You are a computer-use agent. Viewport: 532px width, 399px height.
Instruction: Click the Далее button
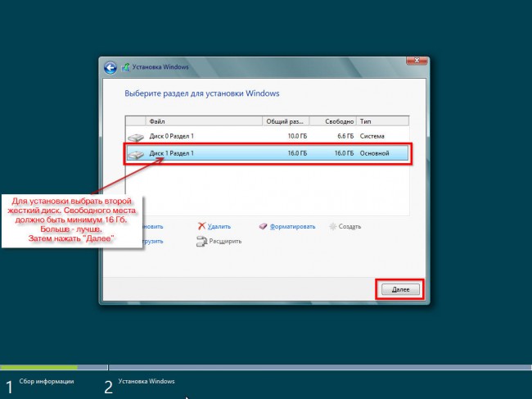pyautogui.click(x=400, y=289)
